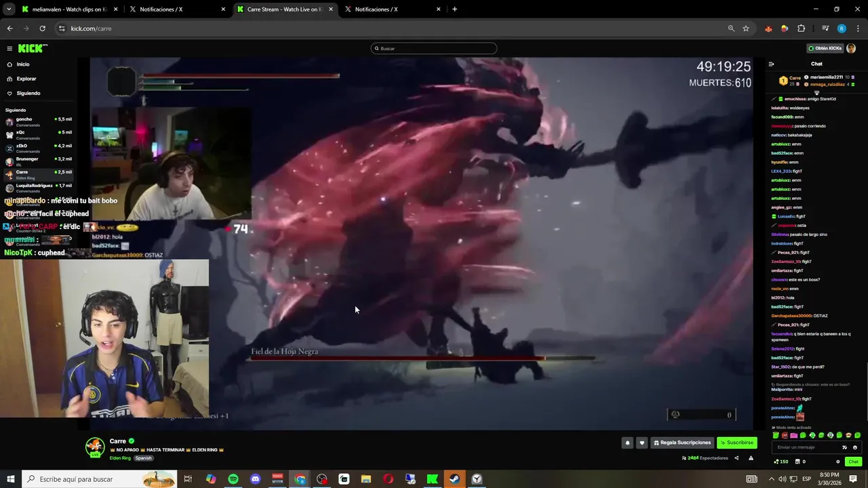868x488 pixels.
Task: Switch to last Notificaciones / X tab
Action: pos(392,9)
